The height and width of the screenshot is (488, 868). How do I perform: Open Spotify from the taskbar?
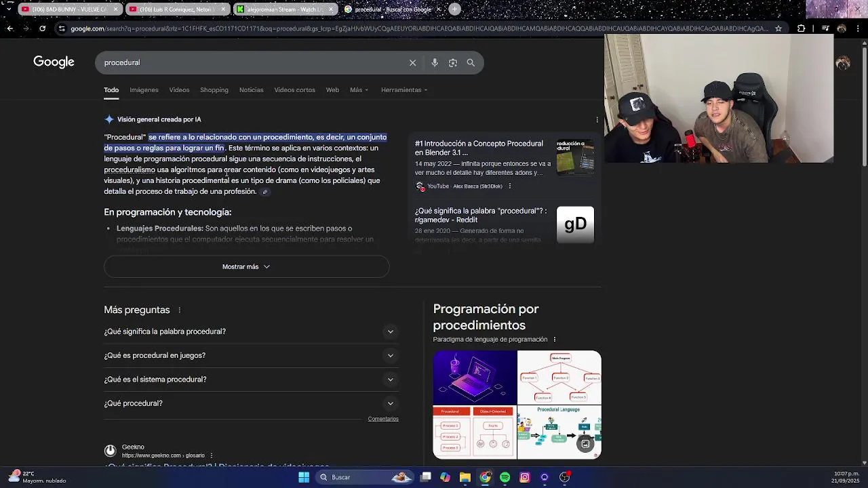tap(505, 477)
